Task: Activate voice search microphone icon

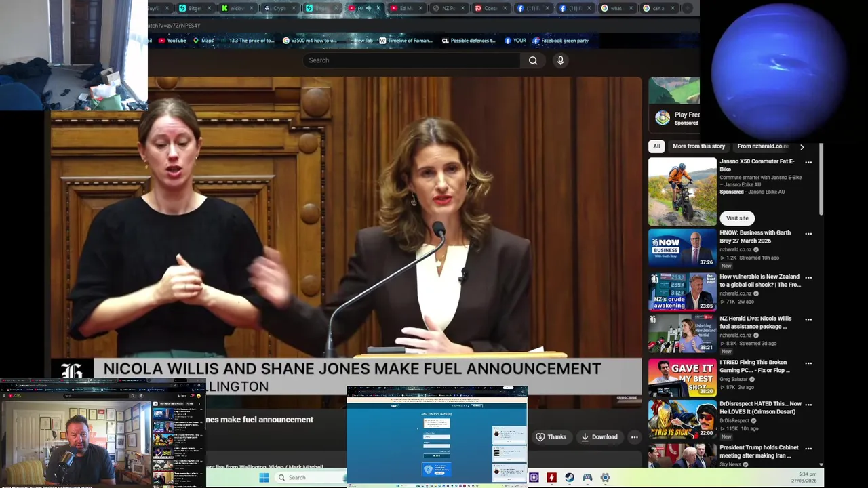Action: 560,60
